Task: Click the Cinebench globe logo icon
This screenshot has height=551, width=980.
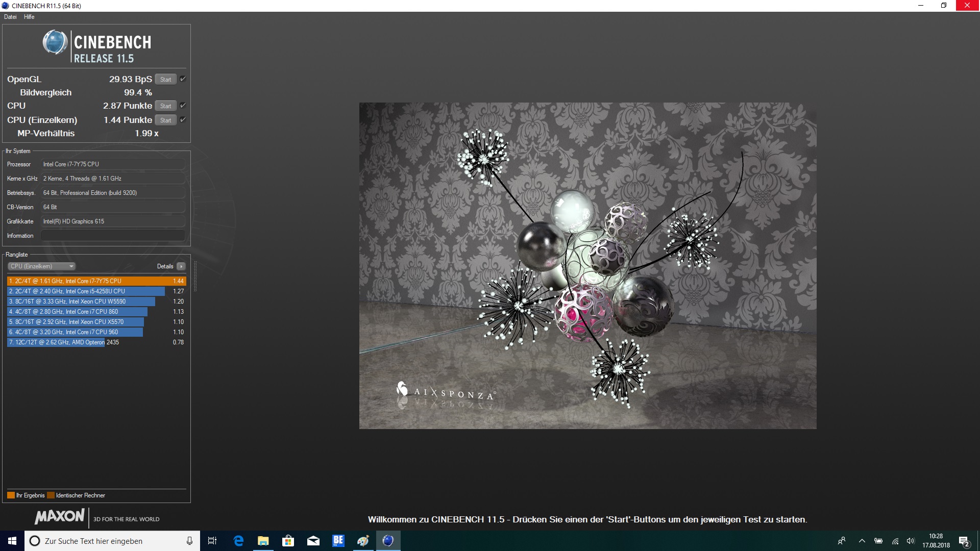Action: pyautogui.click(x=55, y=42)
